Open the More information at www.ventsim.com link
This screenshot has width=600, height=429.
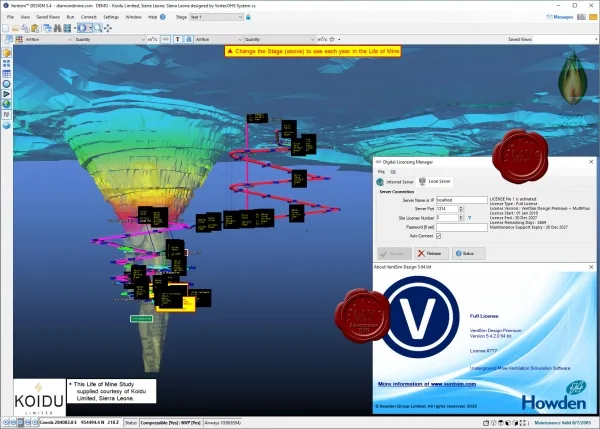coord(427,384)
